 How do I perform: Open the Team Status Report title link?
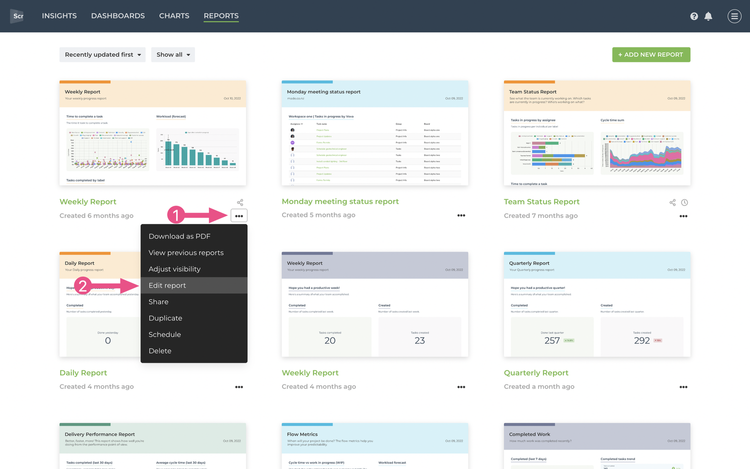click(541, 202)
